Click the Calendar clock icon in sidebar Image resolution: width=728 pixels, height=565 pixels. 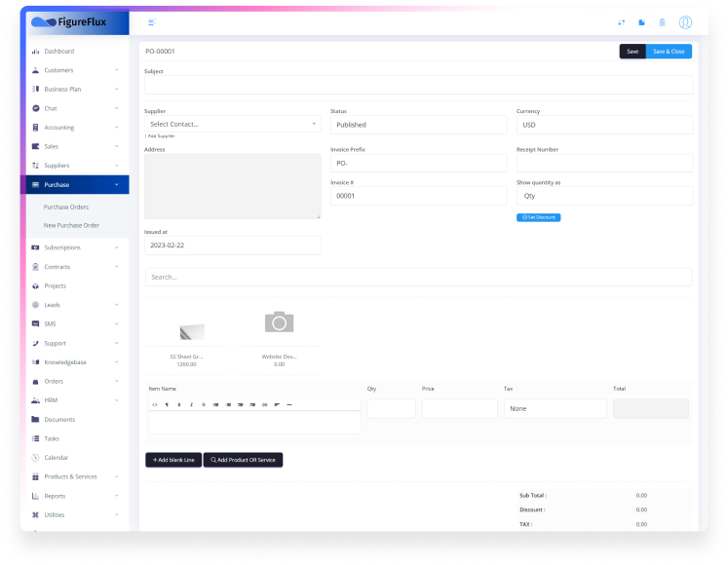(36, 457)
